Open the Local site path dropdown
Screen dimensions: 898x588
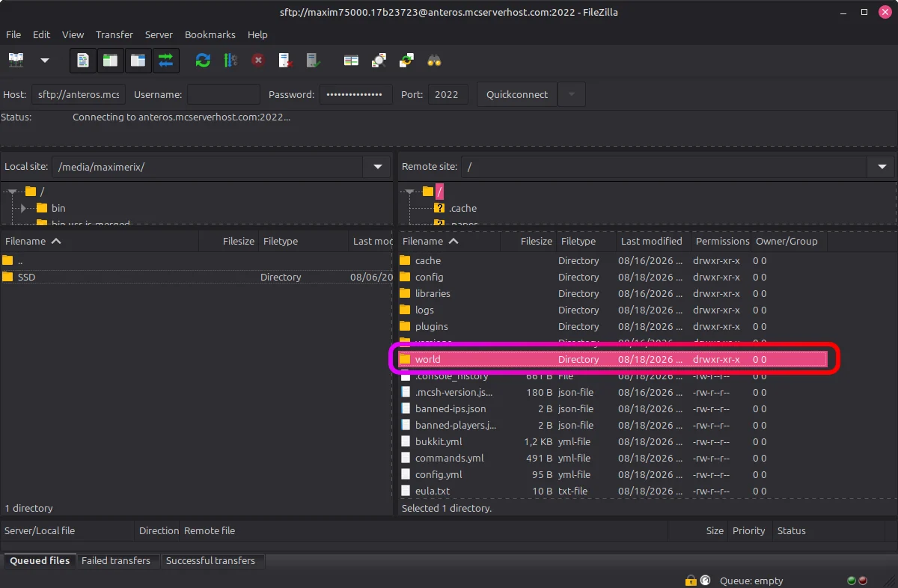coord(377,167)
